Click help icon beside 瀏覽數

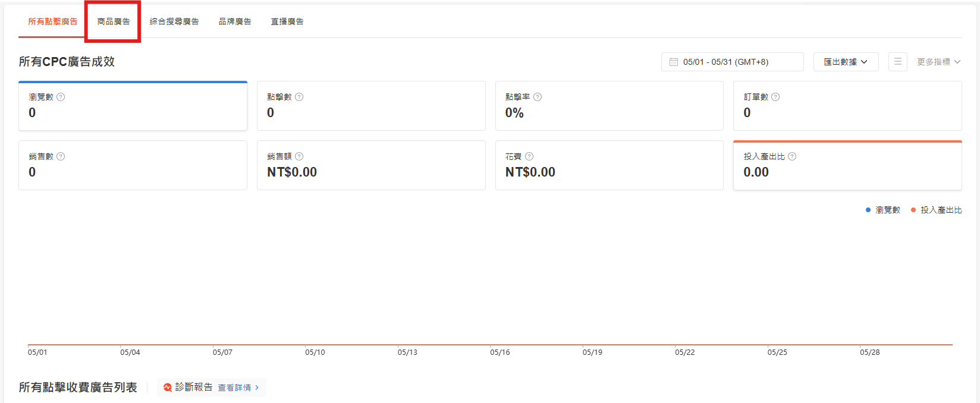point(61,97)
